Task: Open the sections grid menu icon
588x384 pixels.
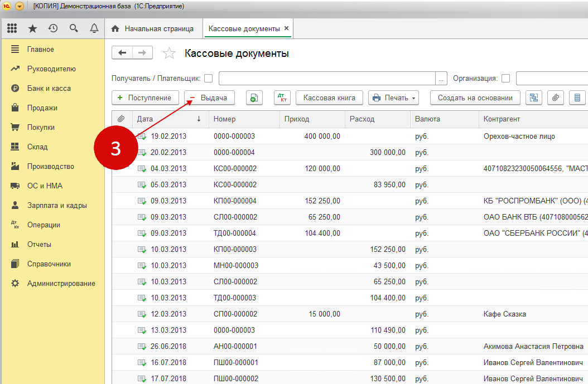Action: point(12,28)
